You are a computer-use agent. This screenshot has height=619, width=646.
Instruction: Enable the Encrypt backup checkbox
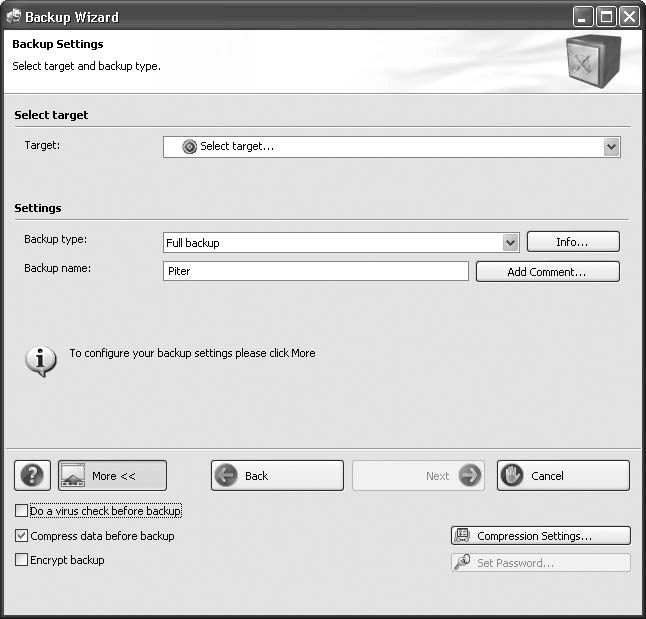click(x=22, y=561)
